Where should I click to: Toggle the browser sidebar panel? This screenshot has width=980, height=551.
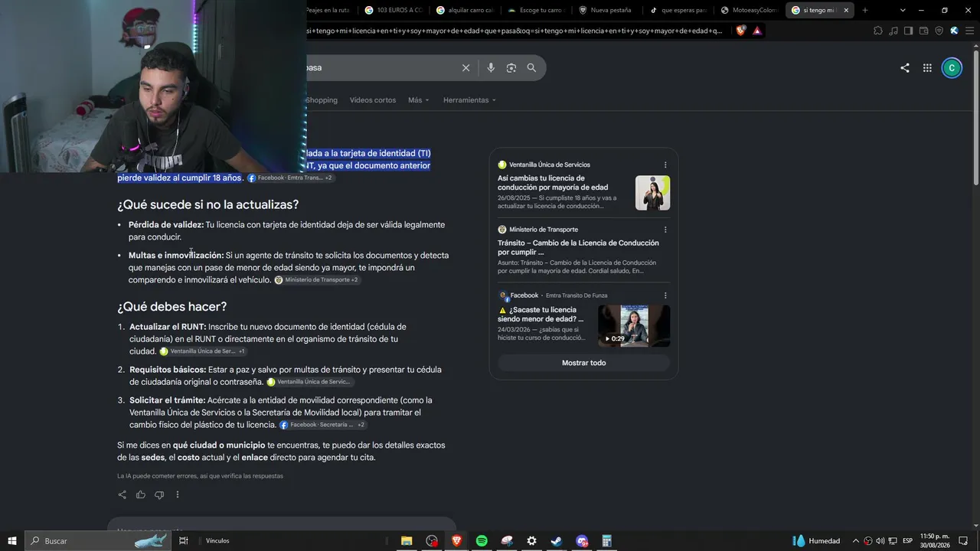point(909,31)
